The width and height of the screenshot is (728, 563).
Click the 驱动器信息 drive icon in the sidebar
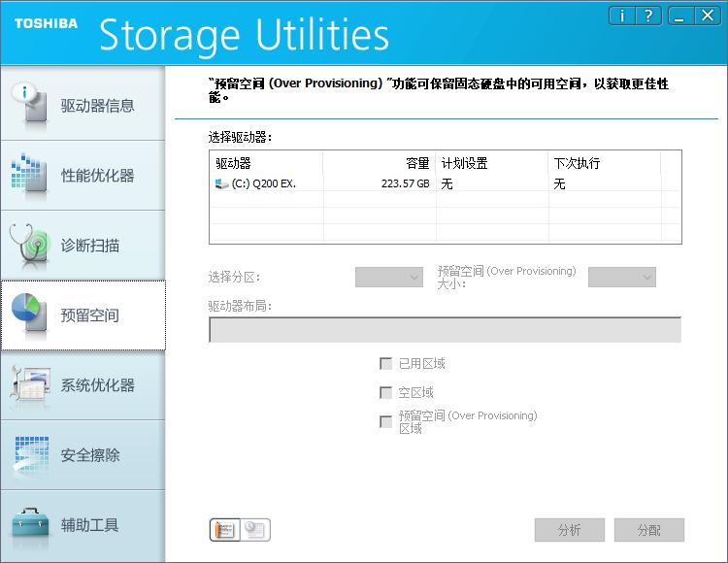tap(29, 105)
